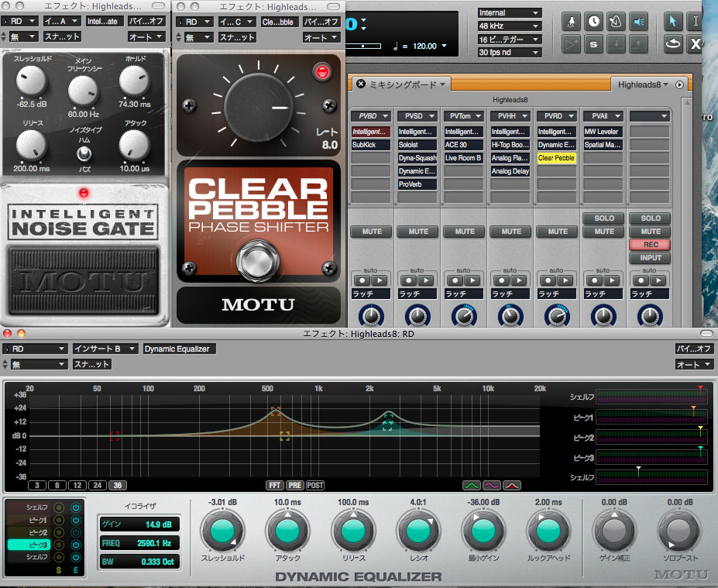The width and height of the screenshot is (718, 588).
Task: Click the PVBD automation play button
Action: tap(380, 280)
